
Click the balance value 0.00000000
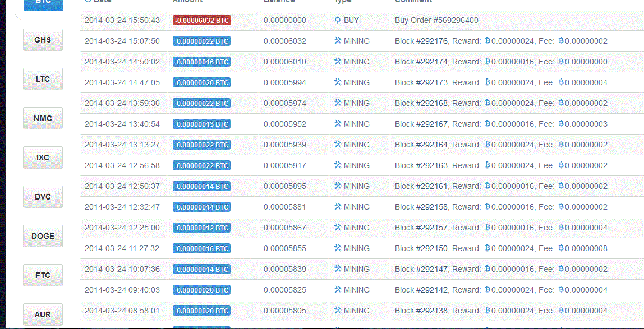(284, 21)
